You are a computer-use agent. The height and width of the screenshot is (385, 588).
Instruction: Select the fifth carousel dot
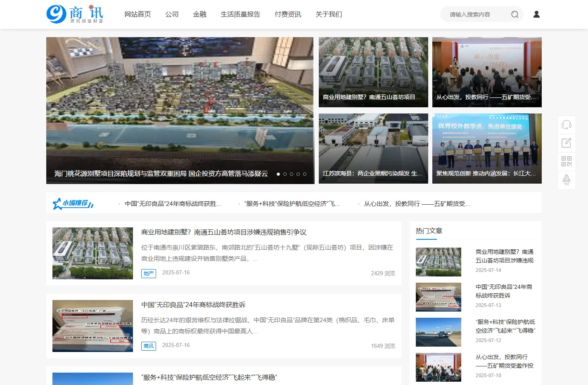[305, 174]
